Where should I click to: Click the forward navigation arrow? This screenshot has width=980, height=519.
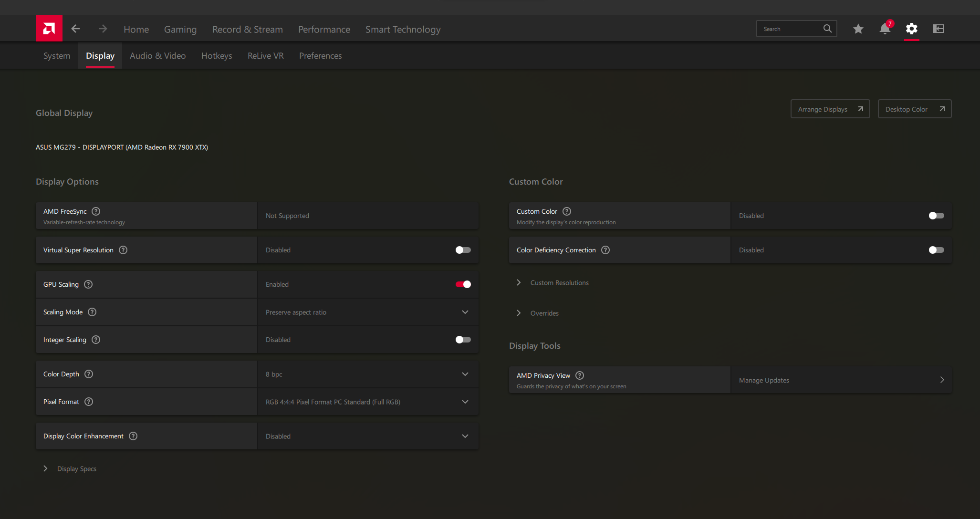click(103, 29)
